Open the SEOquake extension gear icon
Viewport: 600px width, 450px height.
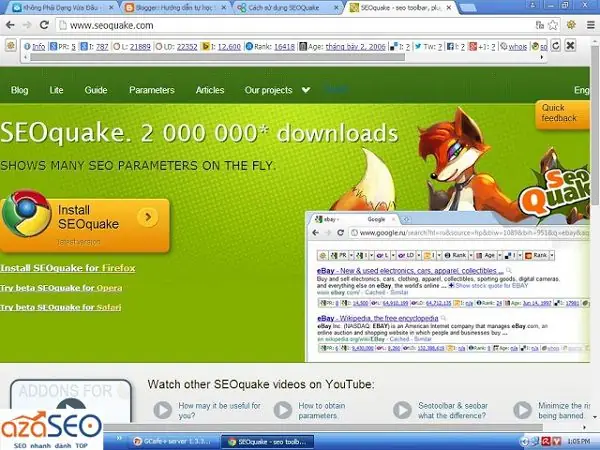(571, 25)
